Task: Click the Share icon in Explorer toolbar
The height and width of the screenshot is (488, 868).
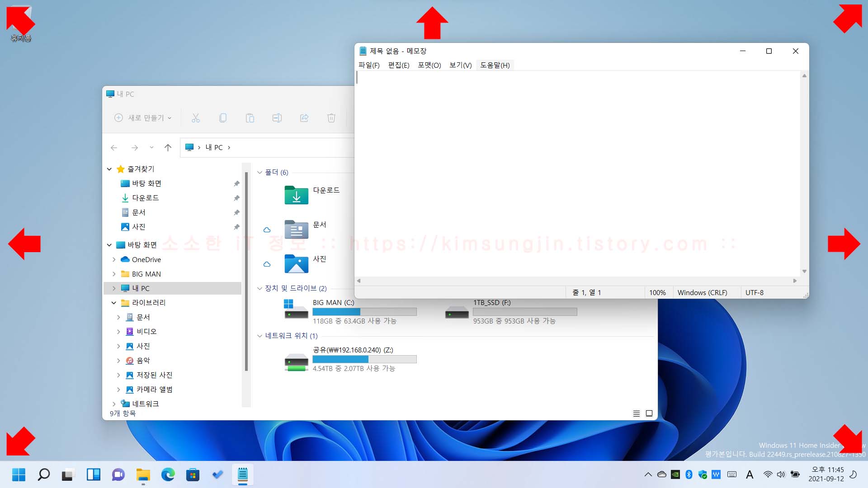Action: click(304, 118)
